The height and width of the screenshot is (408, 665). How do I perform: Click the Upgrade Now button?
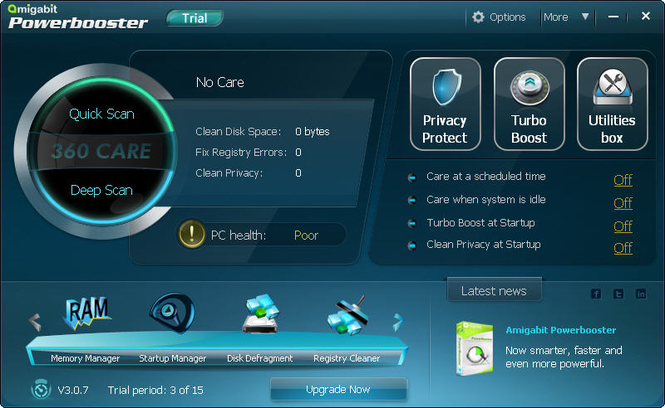[338, 389]
